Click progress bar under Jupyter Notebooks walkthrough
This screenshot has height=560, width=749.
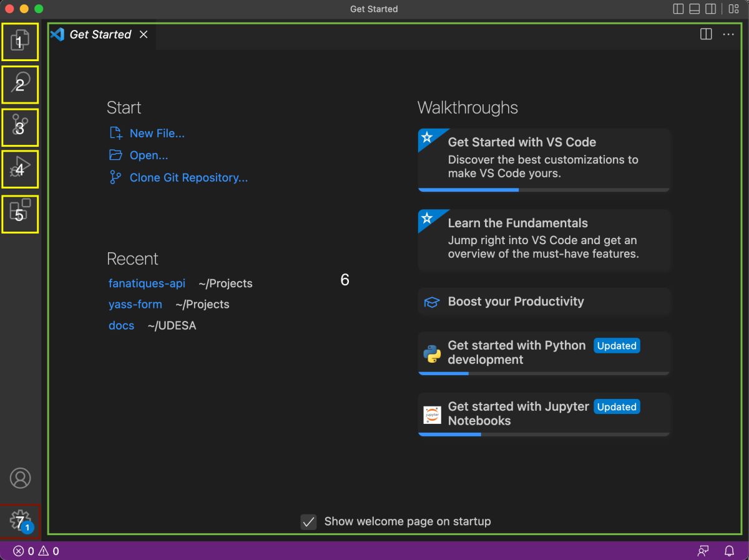pos(544,435)
